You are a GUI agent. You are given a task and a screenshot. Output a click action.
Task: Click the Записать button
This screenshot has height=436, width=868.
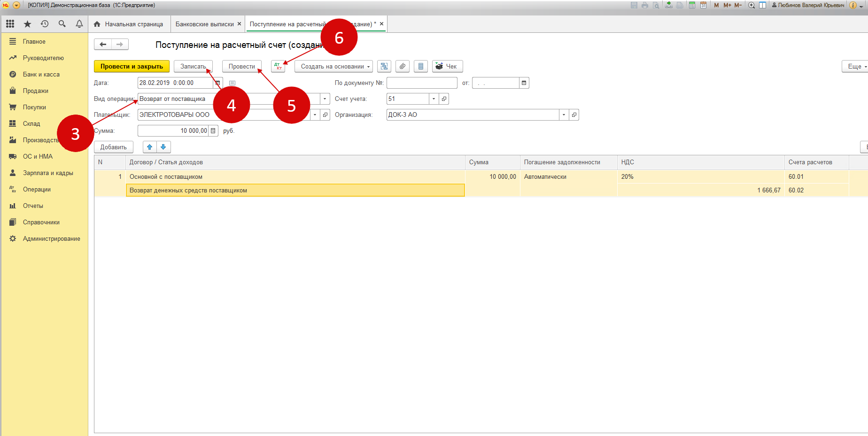coord(193,67)
